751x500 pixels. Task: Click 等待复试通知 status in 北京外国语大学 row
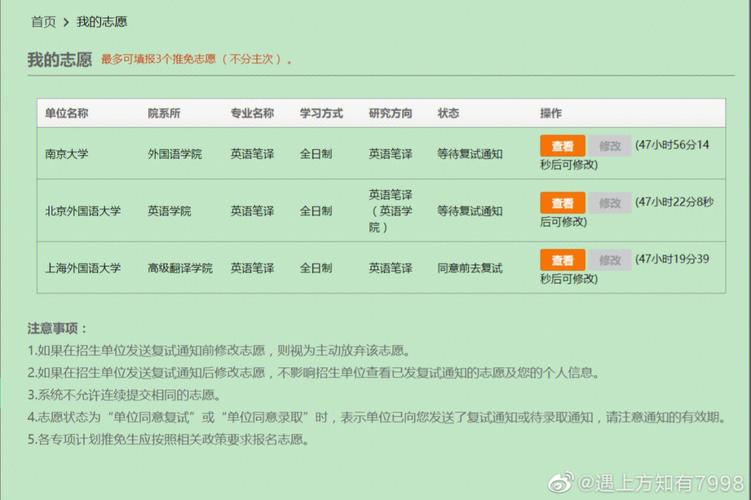click(x=470, y=211)
